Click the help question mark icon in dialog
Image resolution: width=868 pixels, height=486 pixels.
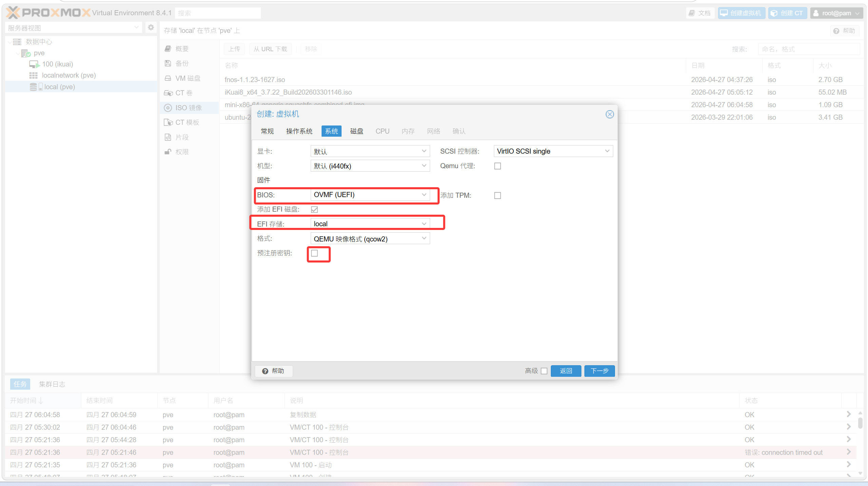click(265, 371)
